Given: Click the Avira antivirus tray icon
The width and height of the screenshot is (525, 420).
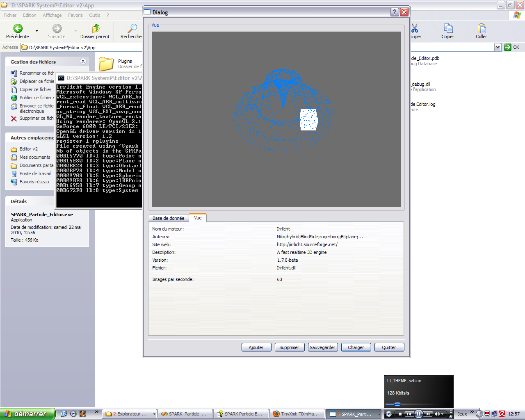Looking at the screenshot, I should (502, 414).
